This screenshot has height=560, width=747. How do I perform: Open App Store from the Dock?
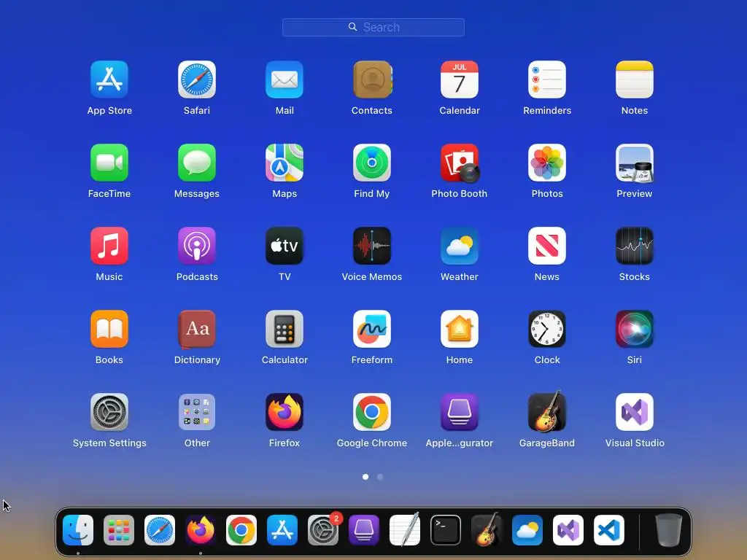coord(282,530)
